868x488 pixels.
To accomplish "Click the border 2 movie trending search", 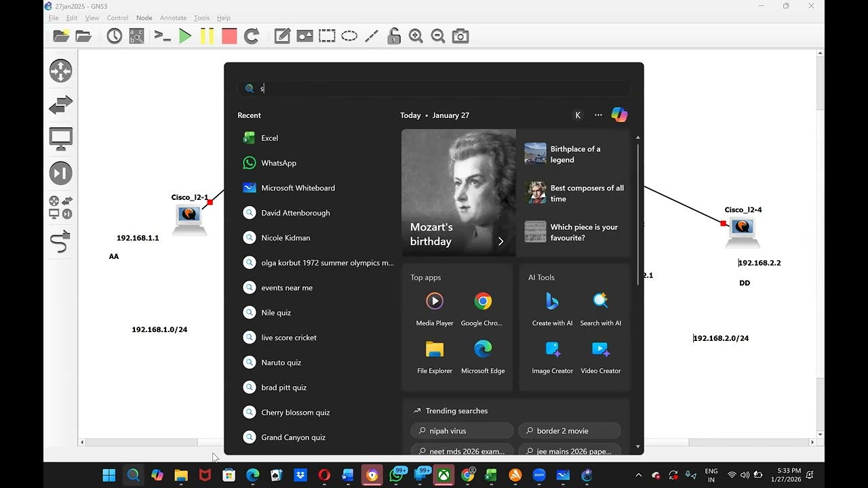I will 570,431.
